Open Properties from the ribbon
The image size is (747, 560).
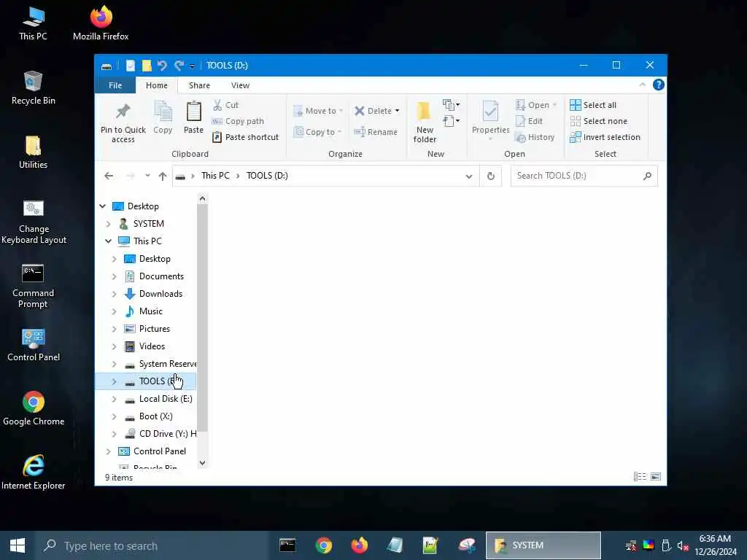[x=490, y=119]
